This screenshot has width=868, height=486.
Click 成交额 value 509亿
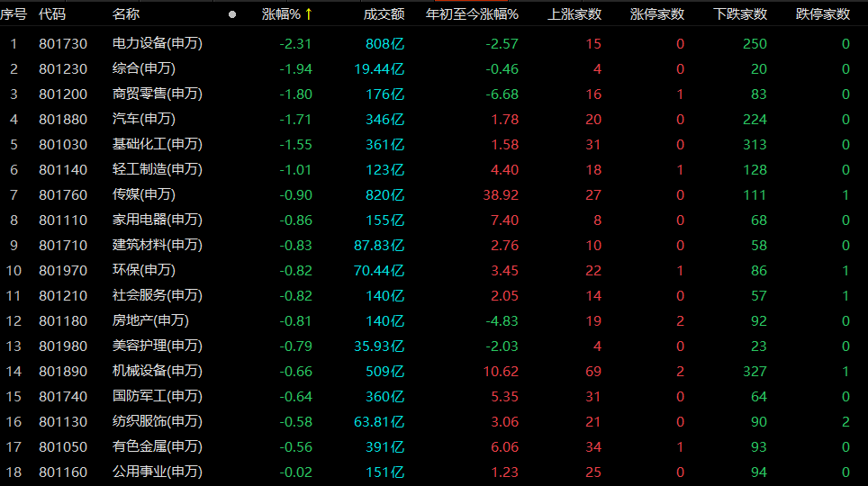pyautogui.click(x=384, y=372)
